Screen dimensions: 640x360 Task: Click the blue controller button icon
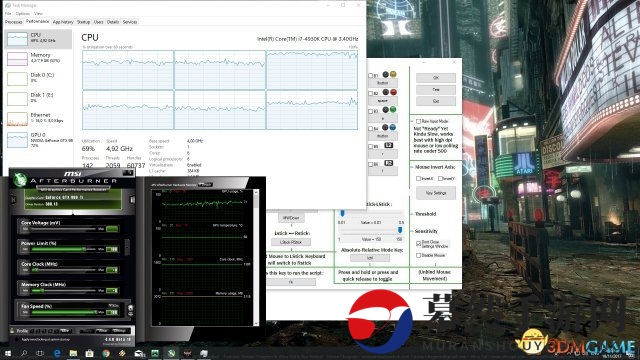(x=393, y=127)
